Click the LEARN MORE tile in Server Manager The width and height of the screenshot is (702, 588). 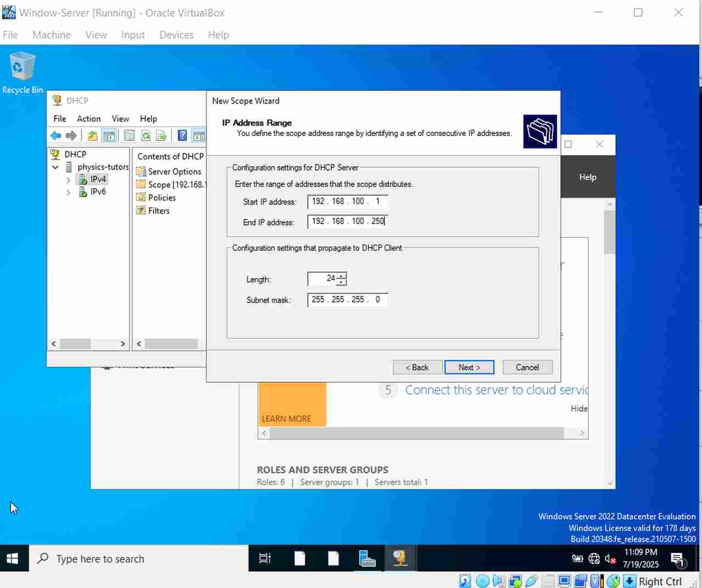[292, 404]
